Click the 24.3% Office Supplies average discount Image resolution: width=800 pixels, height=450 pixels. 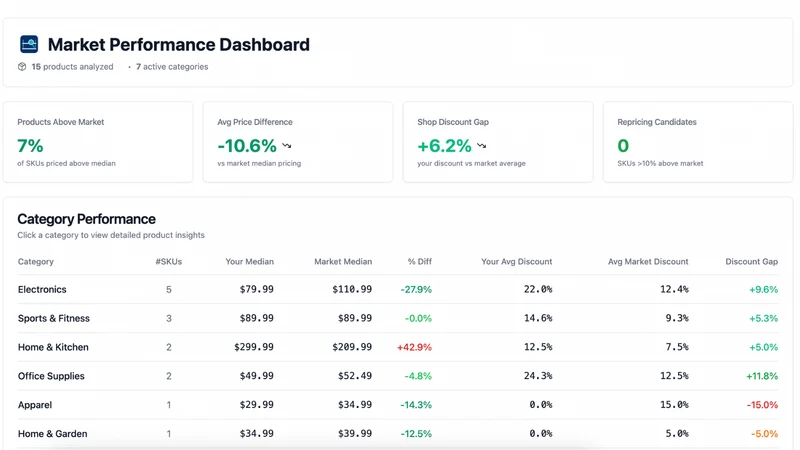(x=538, y=376)
